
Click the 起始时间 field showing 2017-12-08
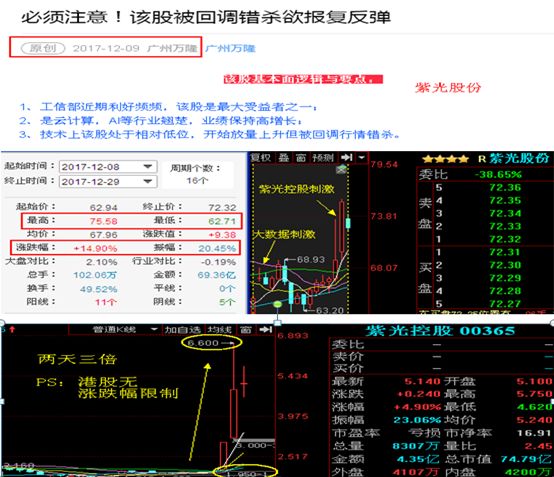point(108,167)
